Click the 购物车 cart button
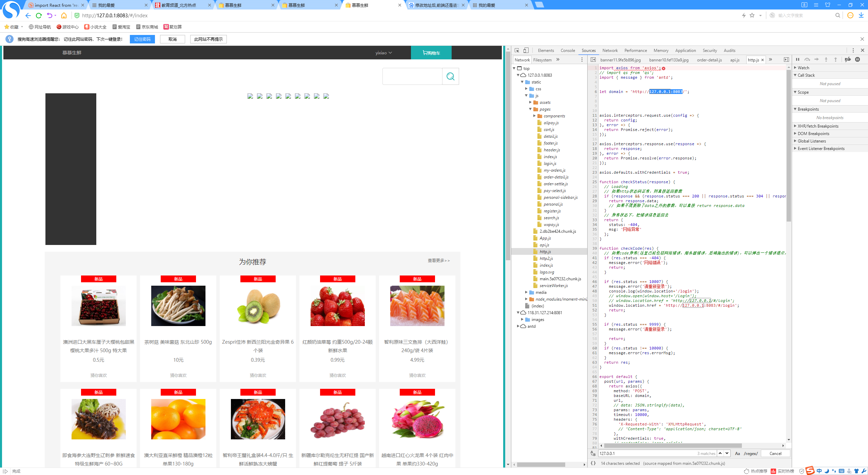 (431, 53)
